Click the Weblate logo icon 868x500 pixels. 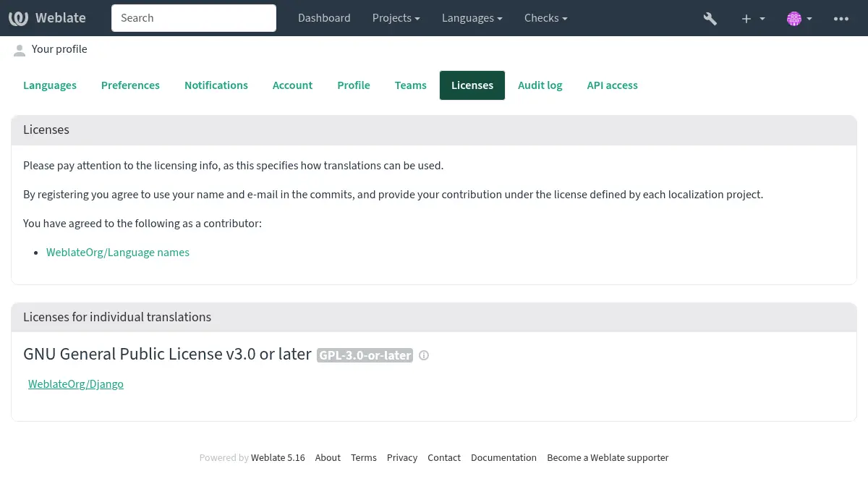[18, 18]
